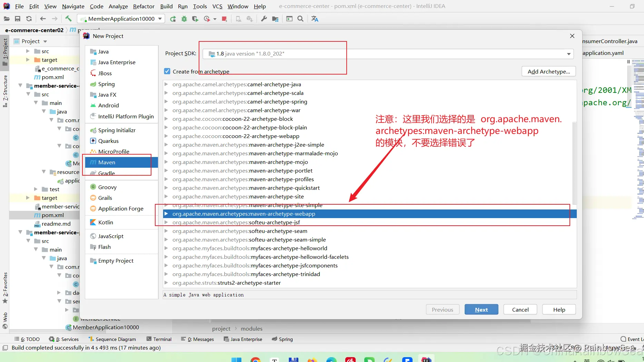Click the Translate icon in toolbar
The height and width of the screenshot is (362, 644).
tap(315, 19)
